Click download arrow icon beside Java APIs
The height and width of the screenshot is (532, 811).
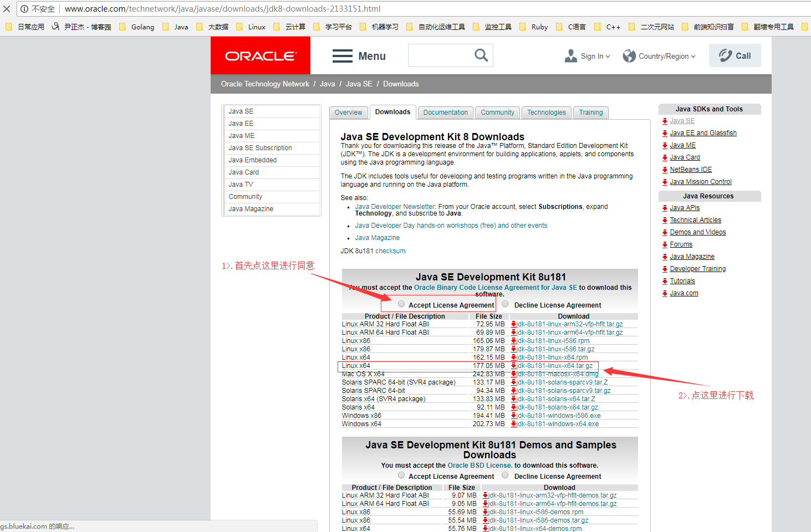coord(665,208)
